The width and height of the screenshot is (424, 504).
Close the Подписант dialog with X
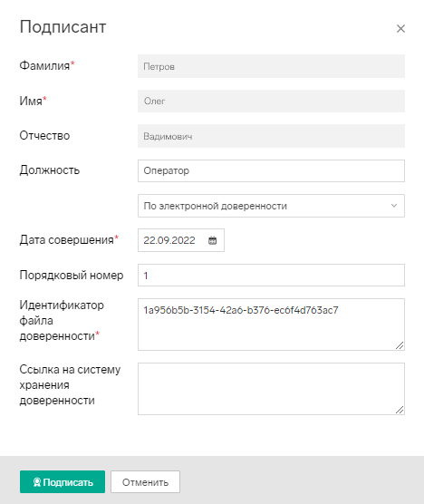point(400,29)
